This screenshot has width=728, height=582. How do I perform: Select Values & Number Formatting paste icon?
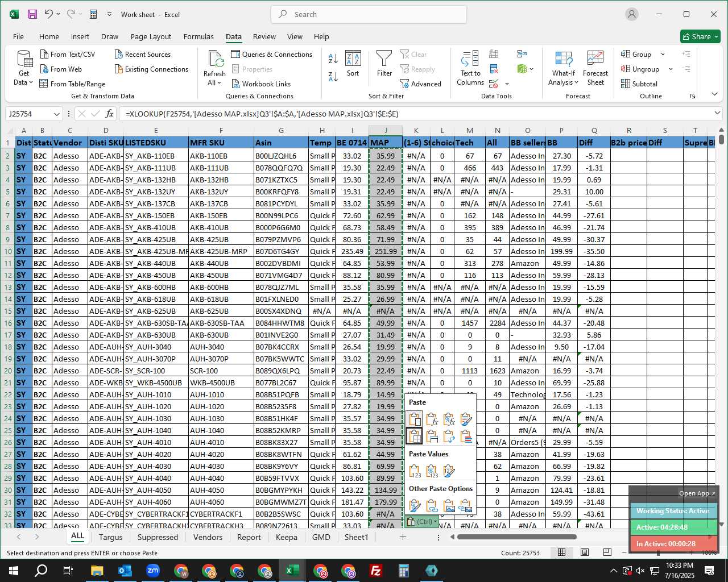[432, 471]
